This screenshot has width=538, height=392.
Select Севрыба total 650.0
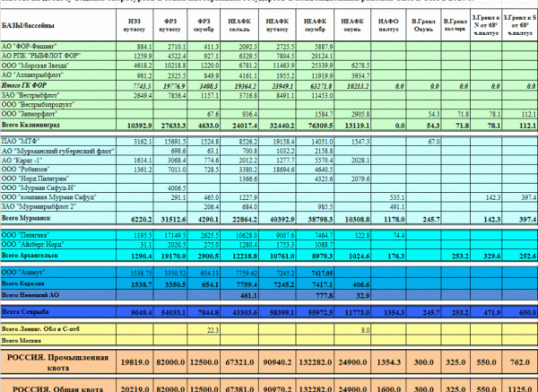[520, 312]
